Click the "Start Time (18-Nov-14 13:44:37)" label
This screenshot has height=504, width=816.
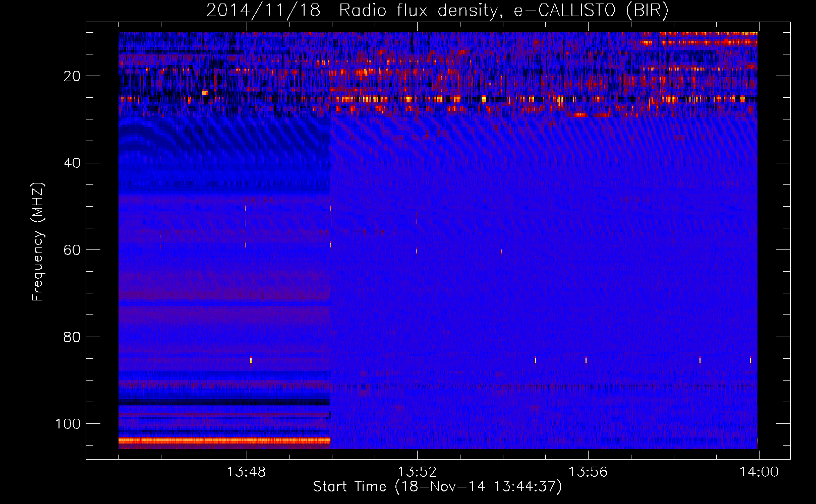(437, 487)
